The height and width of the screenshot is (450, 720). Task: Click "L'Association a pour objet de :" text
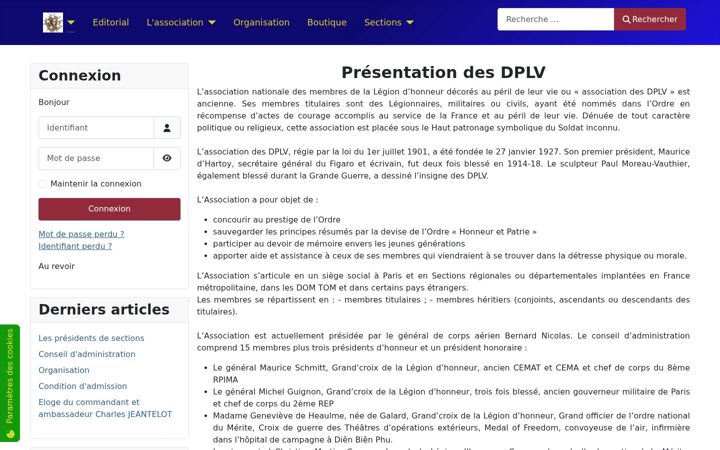pos(258,200)
